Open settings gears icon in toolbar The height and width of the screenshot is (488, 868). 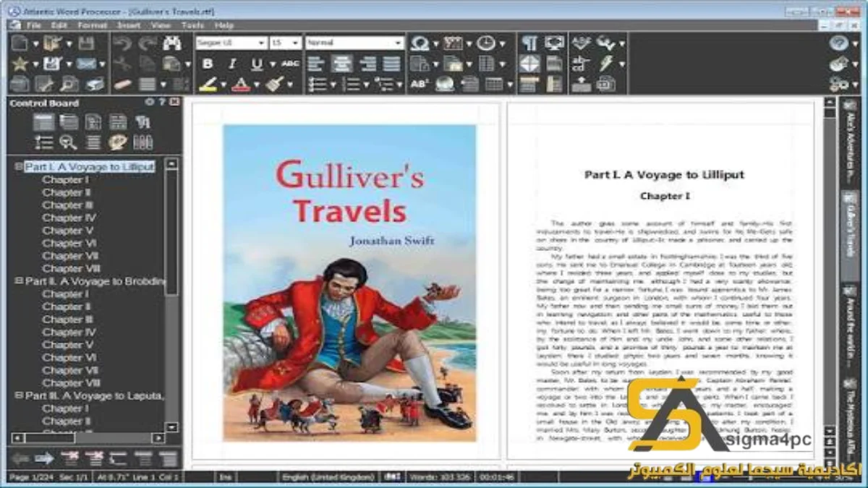click(838, 84)
